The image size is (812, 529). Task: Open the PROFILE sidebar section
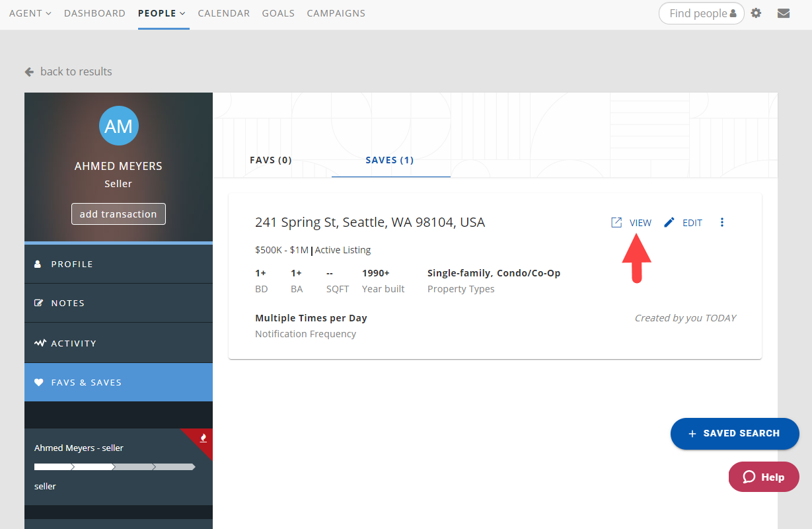click(118, 264)
